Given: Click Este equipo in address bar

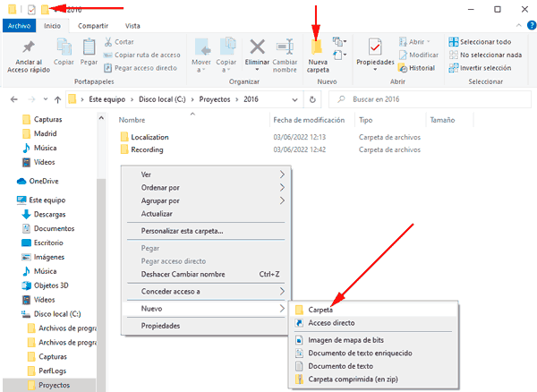Looking at the screenshot, I should click(x=107, y=99).
